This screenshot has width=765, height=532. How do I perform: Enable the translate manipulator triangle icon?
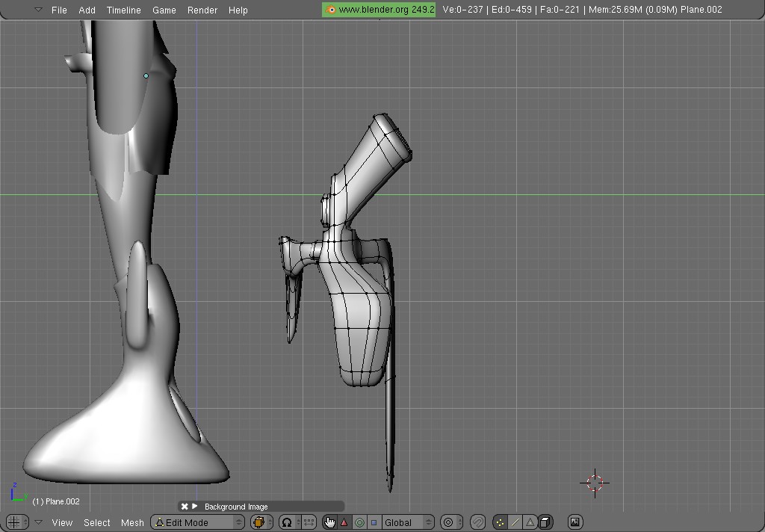coord(344,522)
